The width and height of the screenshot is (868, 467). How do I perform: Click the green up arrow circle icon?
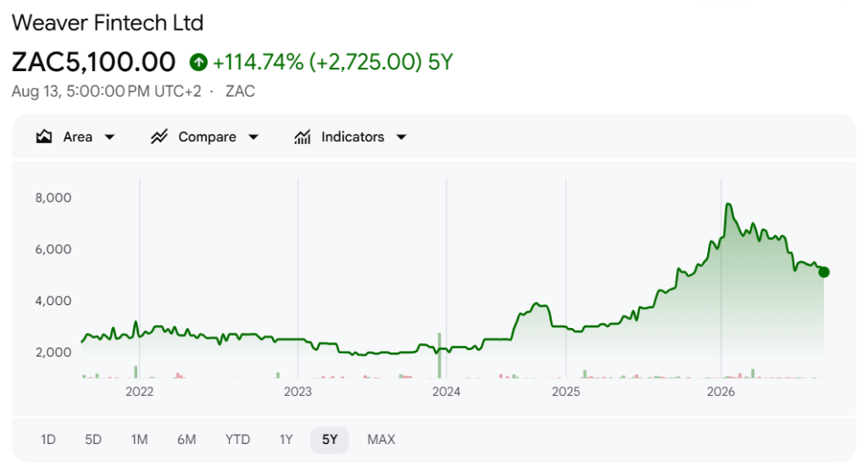pyautogui.click(x=198, y=62)
